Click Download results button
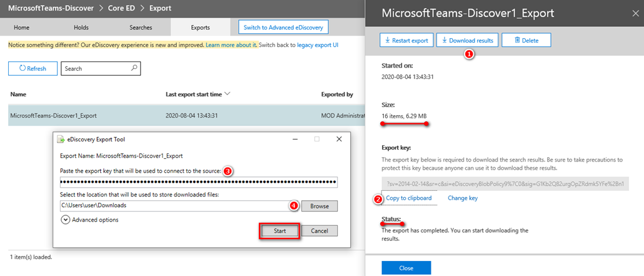 (x=468, y=40)
